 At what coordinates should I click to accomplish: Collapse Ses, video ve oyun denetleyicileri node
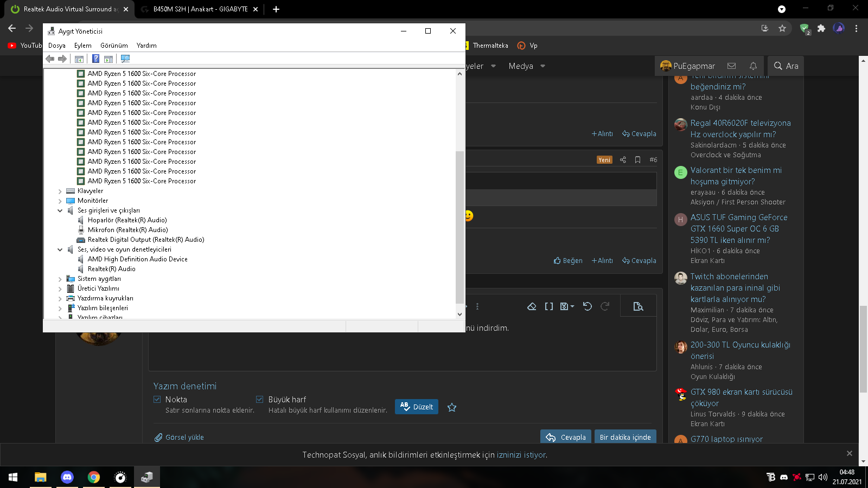pyautogui.click(x=60, y=250)
